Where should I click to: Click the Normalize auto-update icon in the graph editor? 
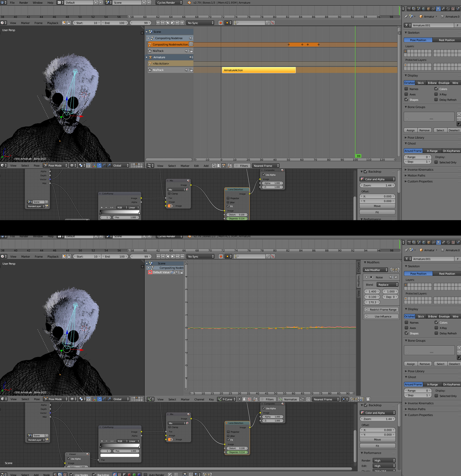tap(302, 399)
